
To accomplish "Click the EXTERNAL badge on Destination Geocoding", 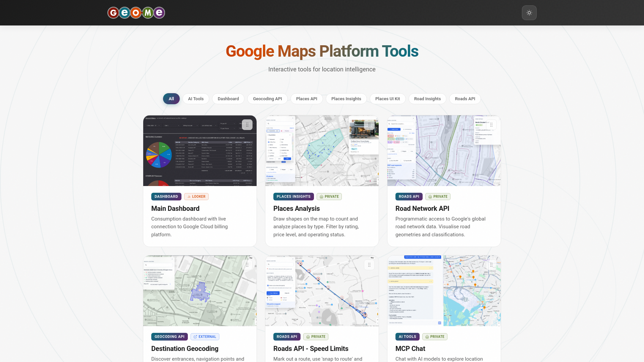I will [205, 337].
